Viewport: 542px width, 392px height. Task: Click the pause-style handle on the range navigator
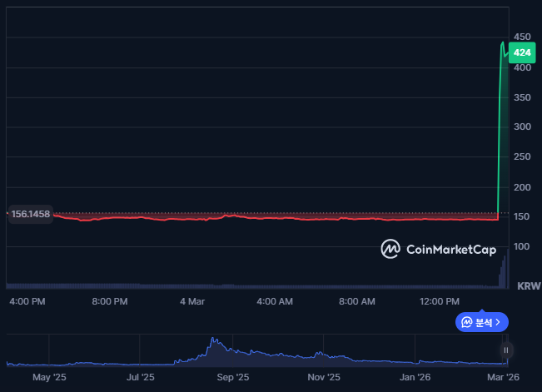click(x=505, y=350)
